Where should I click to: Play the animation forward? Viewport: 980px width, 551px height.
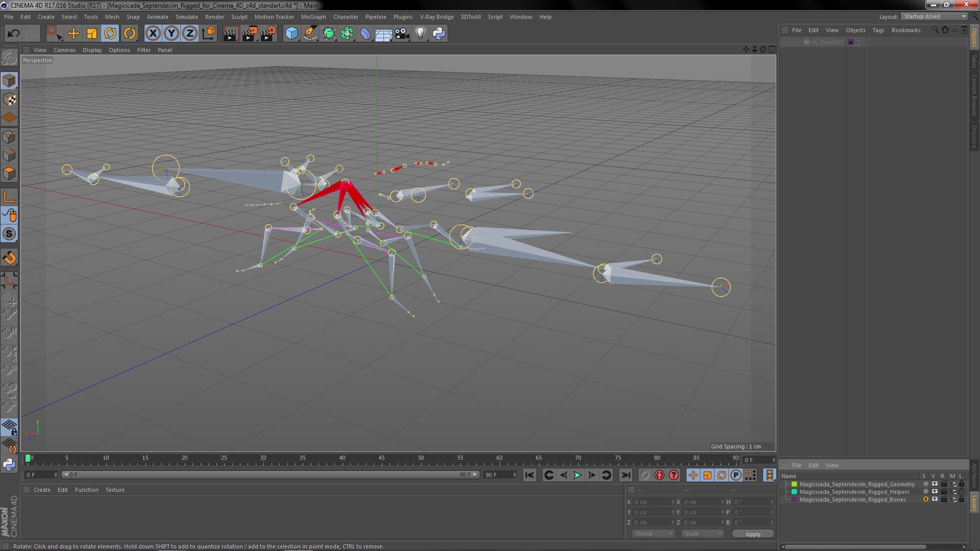[x=577, y=475]
